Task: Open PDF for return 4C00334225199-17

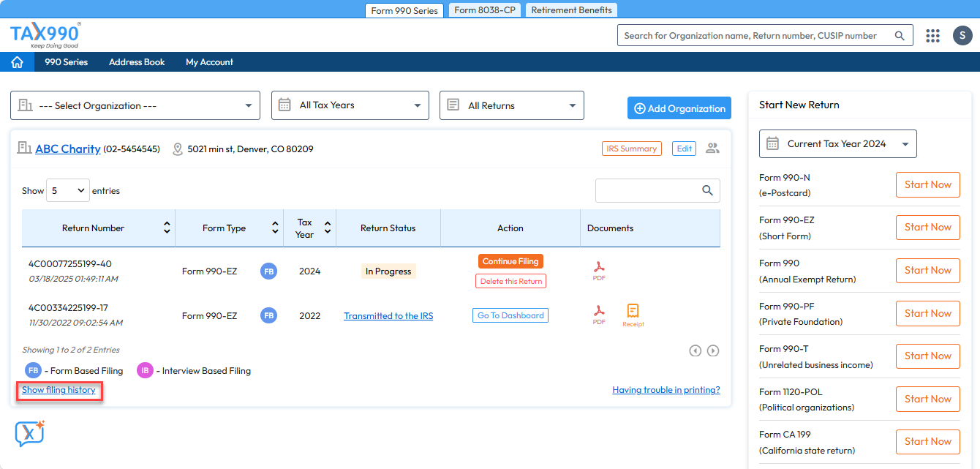Action: point(599,315)
